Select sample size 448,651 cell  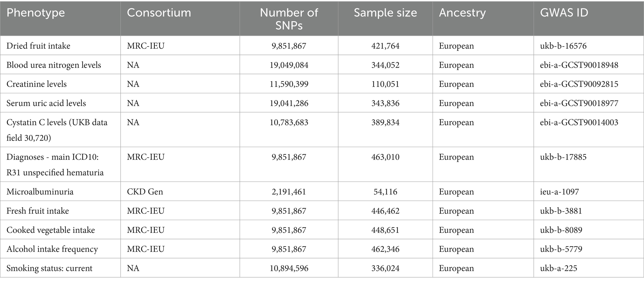click(x=385, y=230)
